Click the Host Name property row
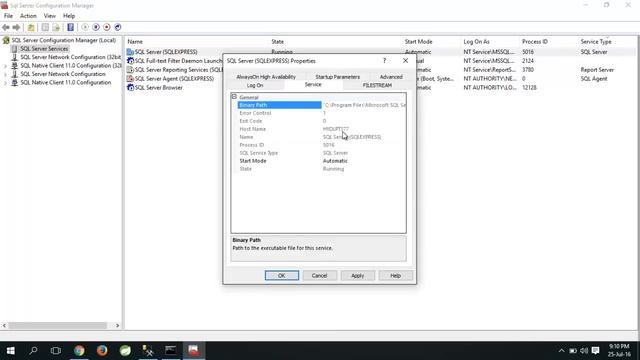The image size is (640, 360). pos(322,129)
